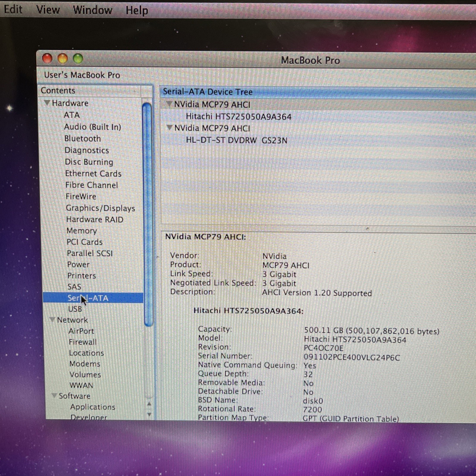This screenshot has width=476, height=476.
Task: Select Applications under Software
Action: [93, 407]
